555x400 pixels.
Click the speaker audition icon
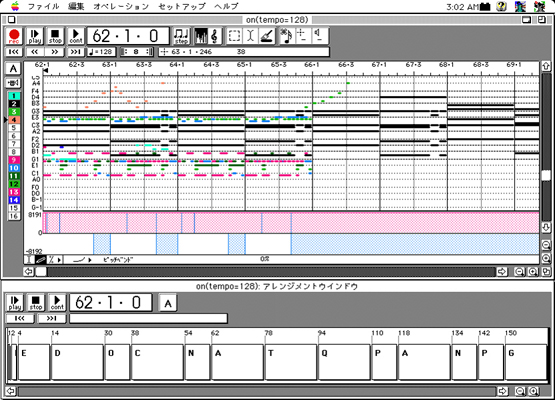(320, 36)
